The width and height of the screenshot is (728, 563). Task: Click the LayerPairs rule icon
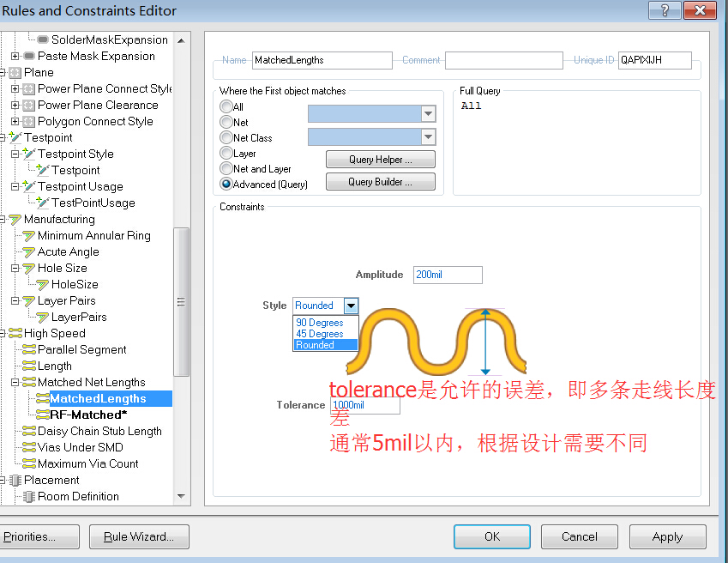click(x=43, y=318)
